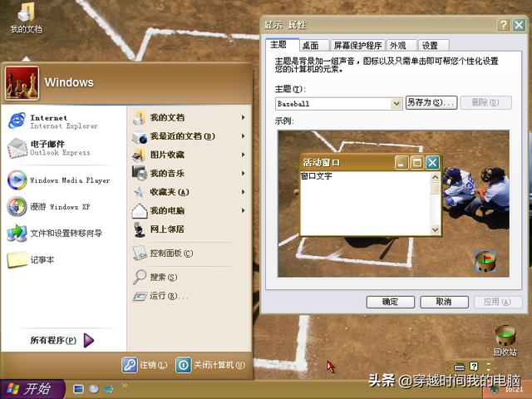Screen dimensions: 532x399
Task: Click the 另存为 button
Action: [431, 102]
